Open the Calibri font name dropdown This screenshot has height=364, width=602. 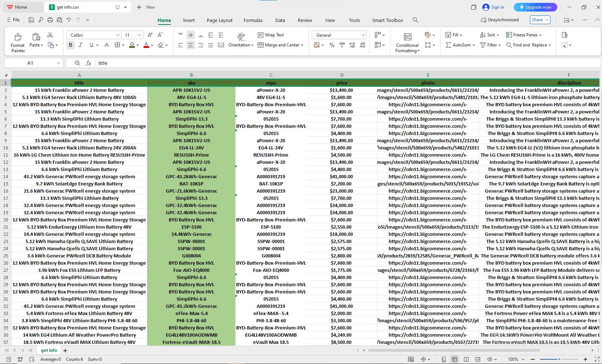coord(118,35)
